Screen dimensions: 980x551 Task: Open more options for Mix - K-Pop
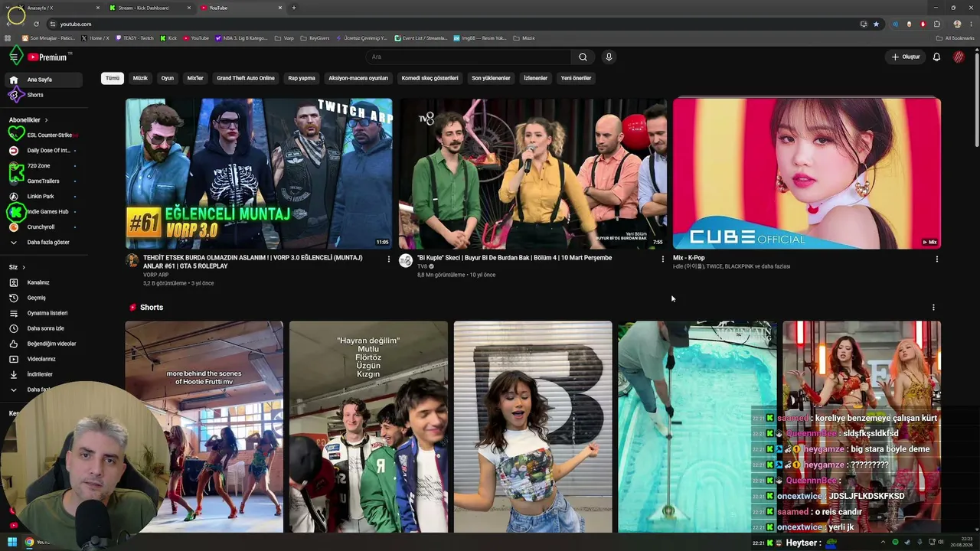[x=936, y=259]
